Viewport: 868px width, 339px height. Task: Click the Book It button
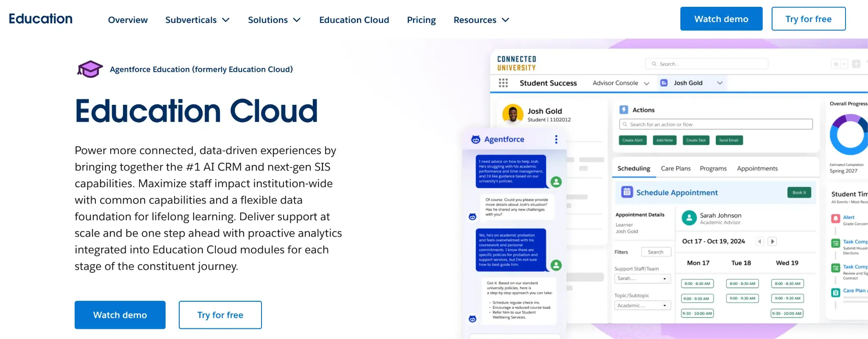[799, 192]
